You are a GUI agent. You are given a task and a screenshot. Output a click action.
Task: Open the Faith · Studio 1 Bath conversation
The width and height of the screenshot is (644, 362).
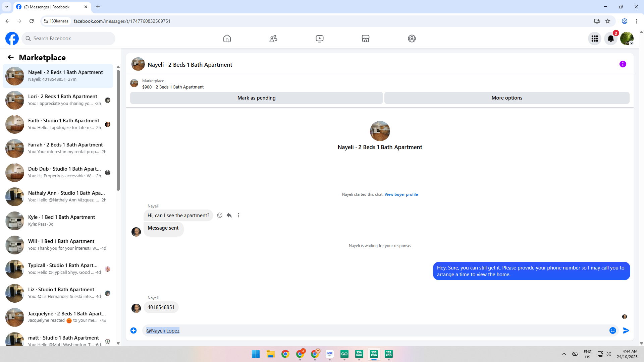point(58,124)
